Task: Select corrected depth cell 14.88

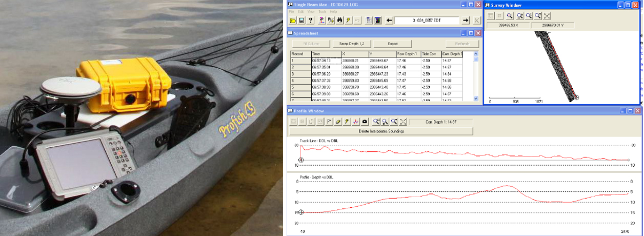Action: coord(452,81)
